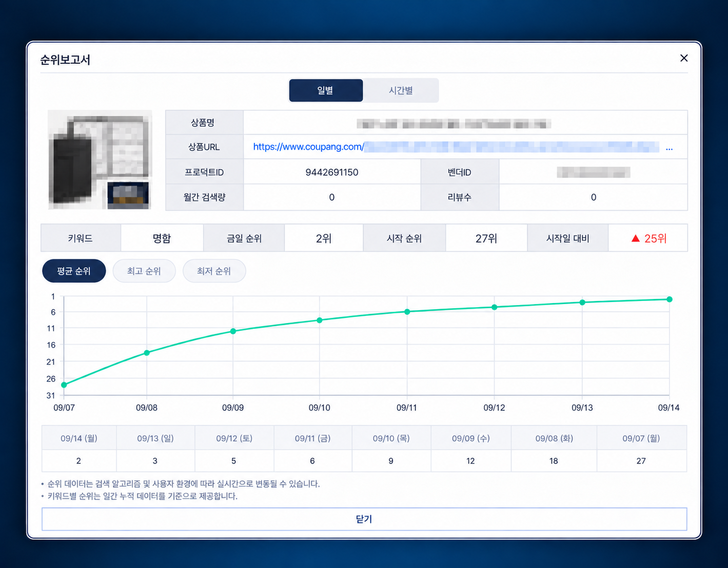The image size is (728, 568).
Task: Click the 시작 순위 value 27위
Action: point(486,238)
